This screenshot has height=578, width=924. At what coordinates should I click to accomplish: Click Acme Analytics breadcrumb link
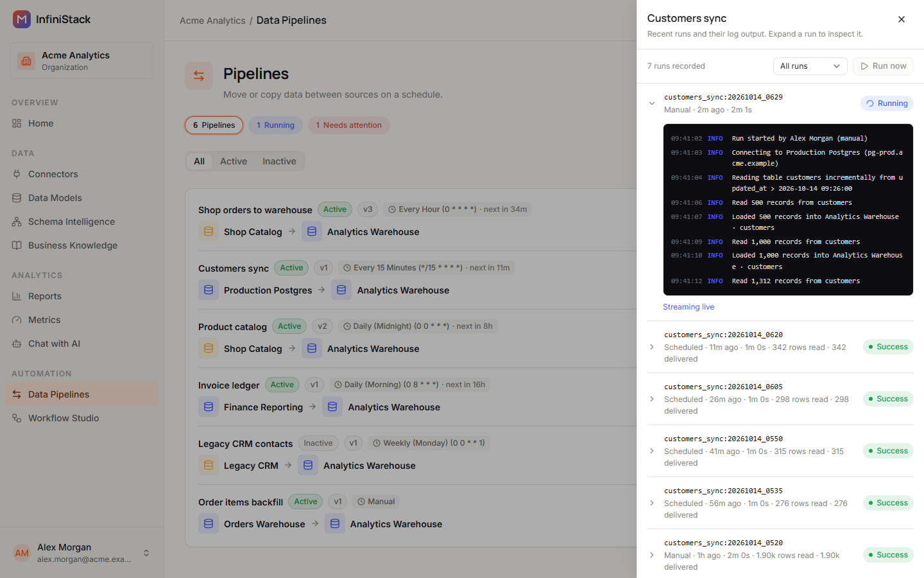[212, 21]
